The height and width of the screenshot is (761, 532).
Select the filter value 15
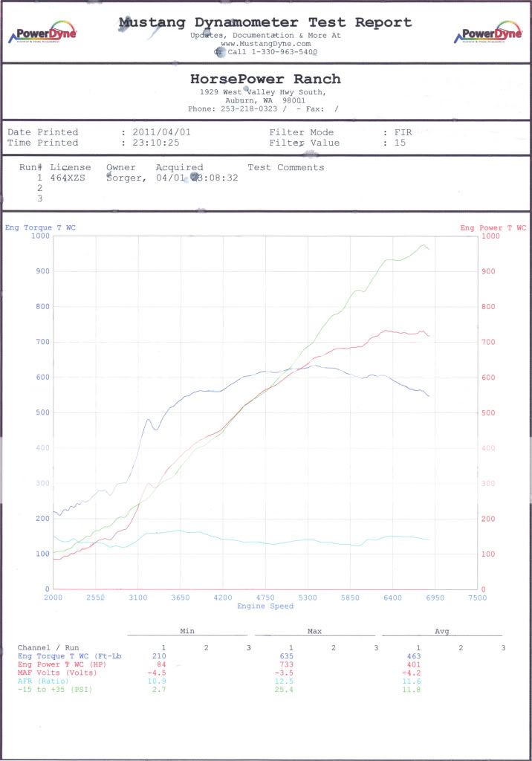(400, 143)
